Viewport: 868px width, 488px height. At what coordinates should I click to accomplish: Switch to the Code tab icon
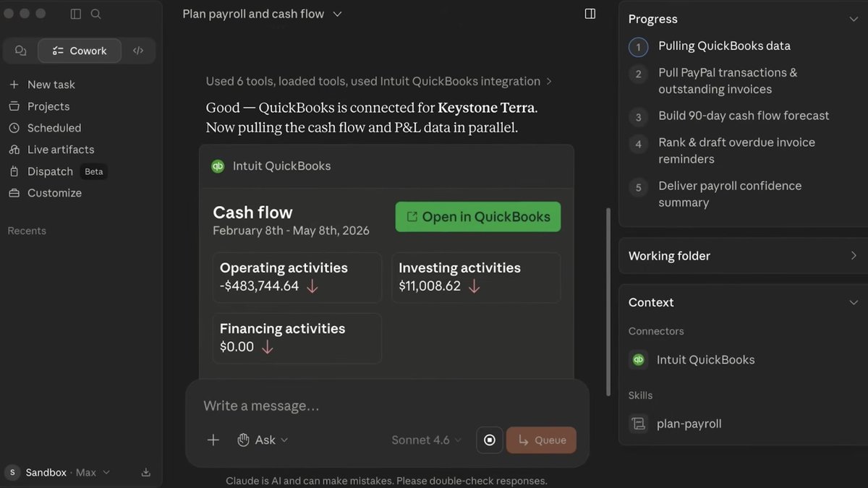pyautogui.click(x=138, y=51)
